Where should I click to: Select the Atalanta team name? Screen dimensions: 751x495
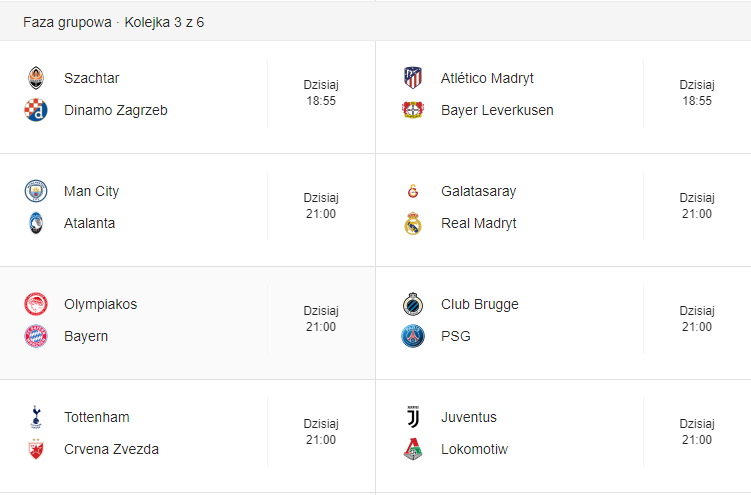tap(90, 223)
